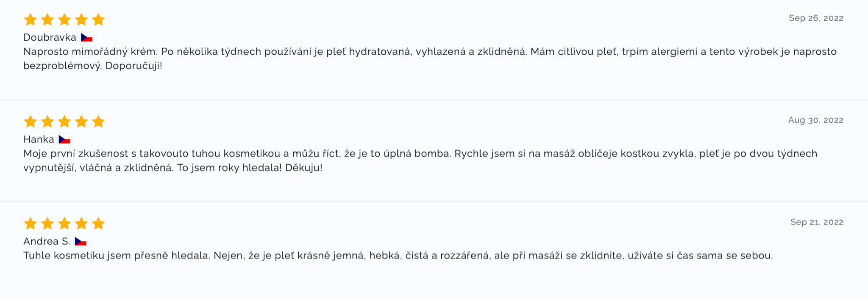Screen dimensions: 868x298
Task: Select reviewer name Doubravka
Action: pyautogui.click(x=50, y=37)
